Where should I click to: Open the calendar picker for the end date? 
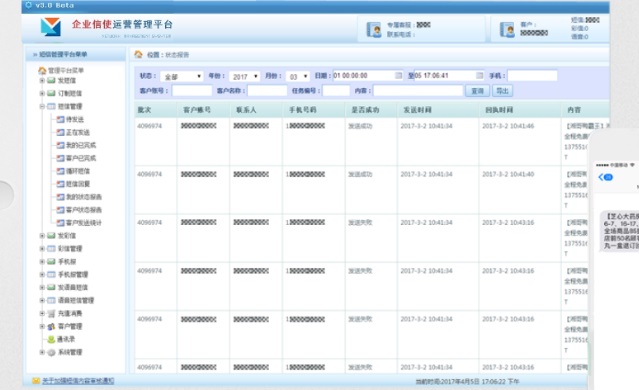pos(480,75)
